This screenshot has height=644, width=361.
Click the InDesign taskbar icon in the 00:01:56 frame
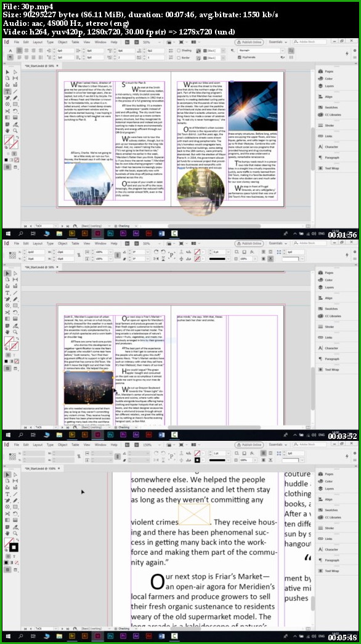pos(98,233)
